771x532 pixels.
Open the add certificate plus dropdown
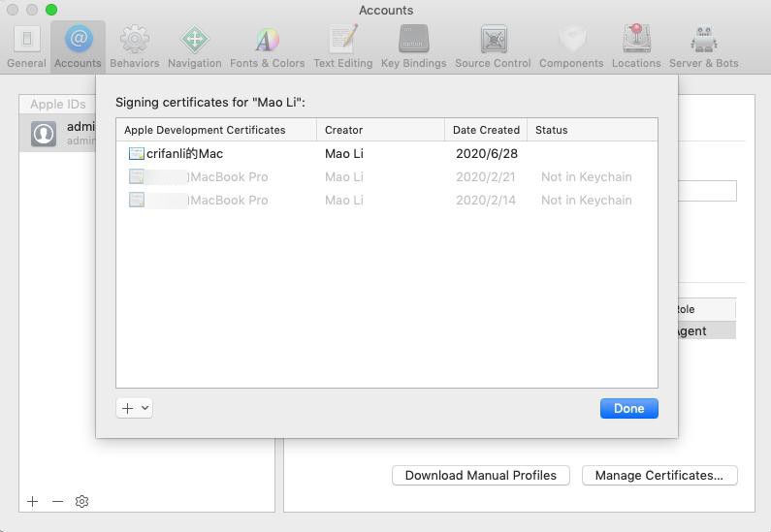click(x=134, y=408)
